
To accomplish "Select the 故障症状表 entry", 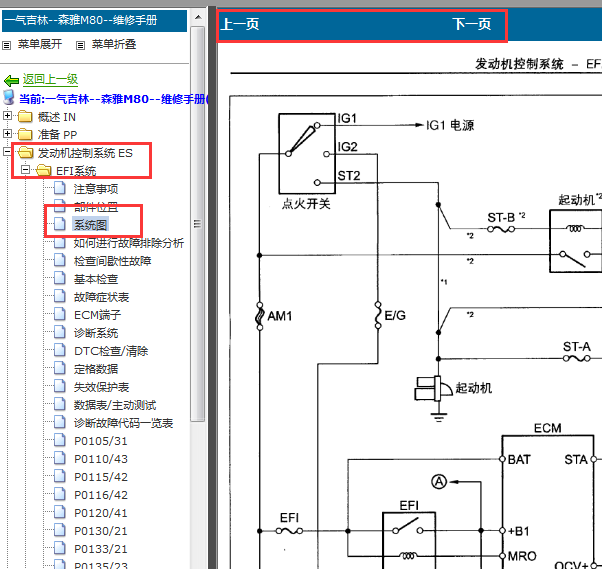I will tap(101, 297).
